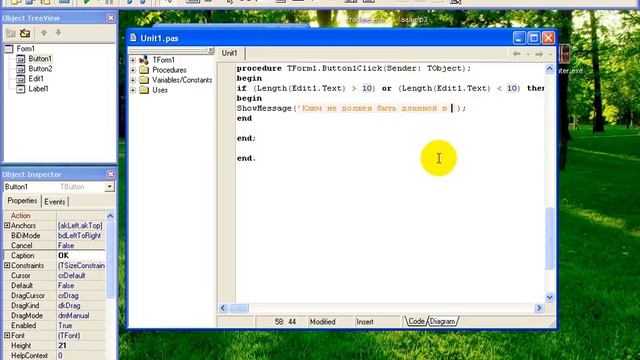
Task: Expand the Uses node in code explorer
Action: (133, 90)
